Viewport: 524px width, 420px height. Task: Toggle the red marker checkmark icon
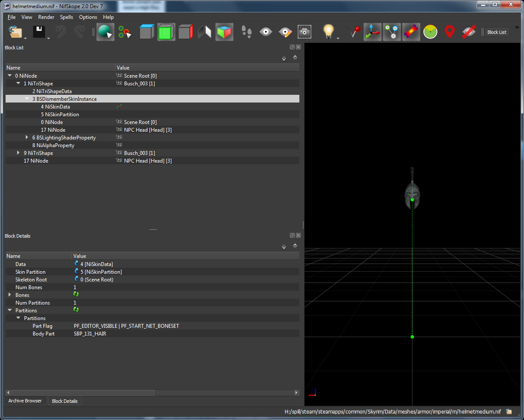click(353, 32)
